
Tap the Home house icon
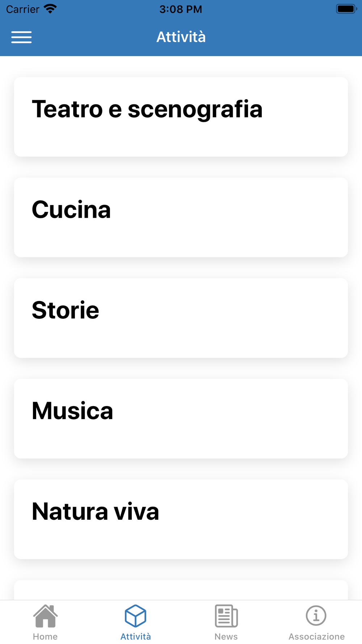45,615
